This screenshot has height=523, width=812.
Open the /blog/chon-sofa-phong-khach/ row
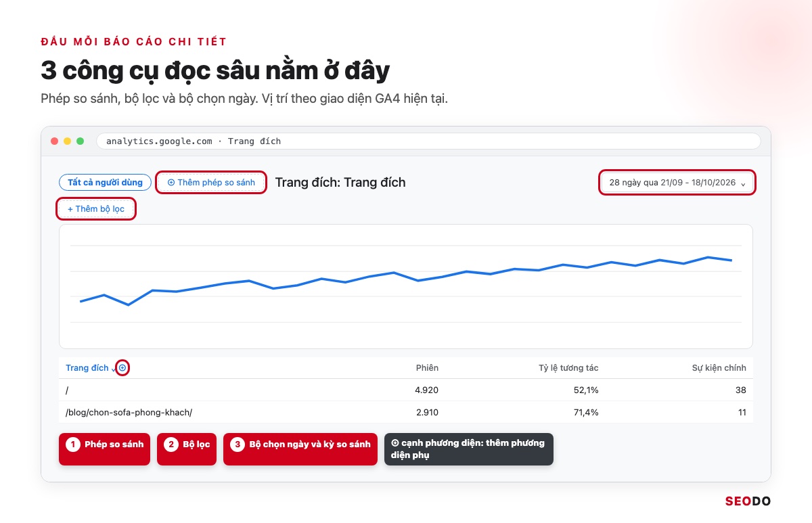tap(406, 412)
